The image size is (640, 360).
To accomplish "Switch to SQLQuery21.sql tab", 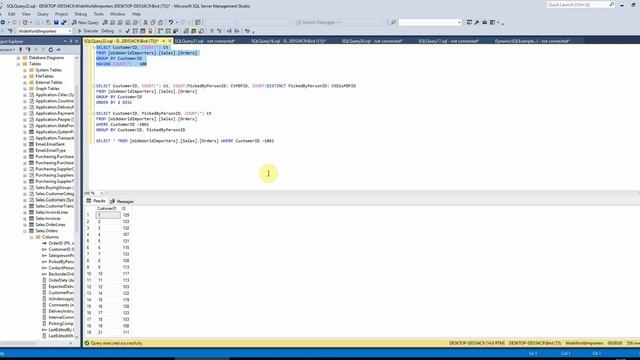I will coord(205,41).
